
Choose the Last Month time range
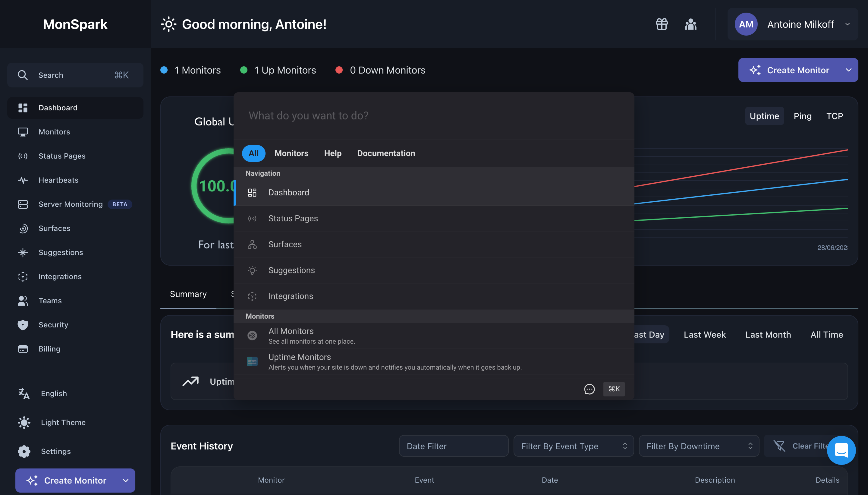[x=768, y=334]
